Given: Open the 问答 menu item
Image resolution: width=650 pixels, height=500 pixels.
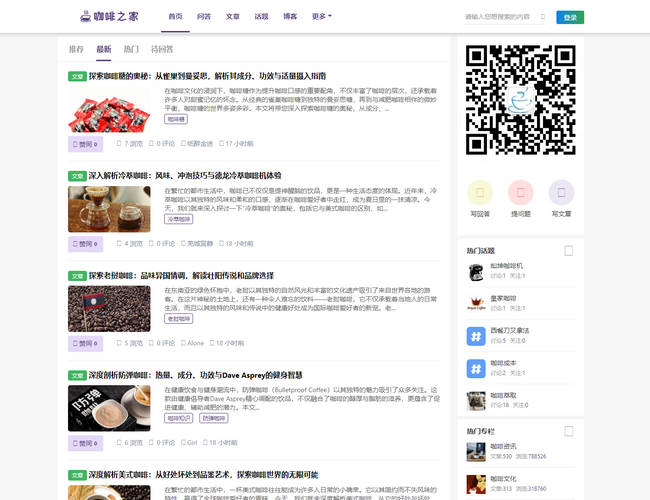Looking at the screenshot, I should pos(204,17).
